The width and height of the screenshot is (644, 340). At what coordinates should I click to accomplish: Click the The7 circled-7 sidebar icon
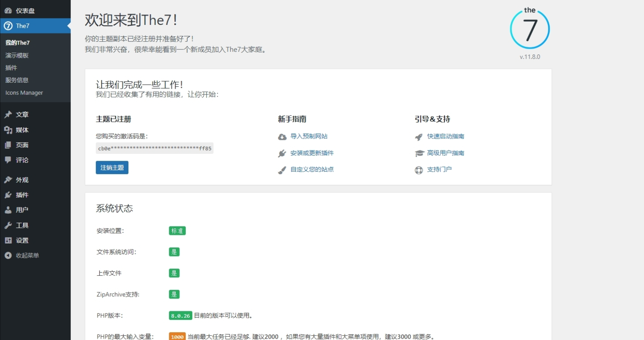(x=8, y=26)
